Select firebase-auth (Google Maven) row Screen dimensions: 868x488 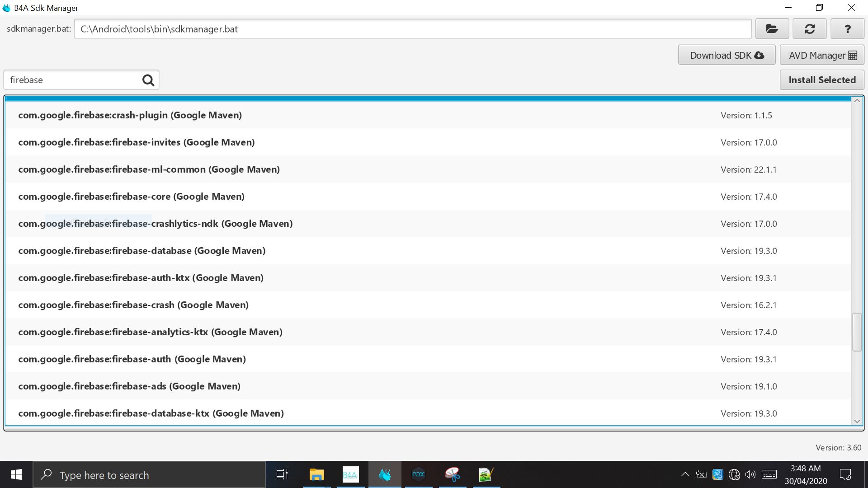coord(428,359)
